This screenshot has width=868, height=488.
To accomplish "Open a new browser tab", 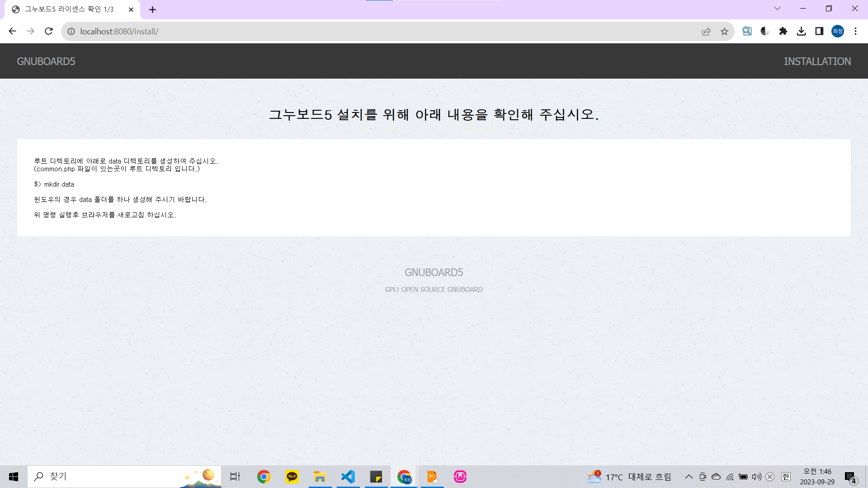I will (x=152, y=9).
